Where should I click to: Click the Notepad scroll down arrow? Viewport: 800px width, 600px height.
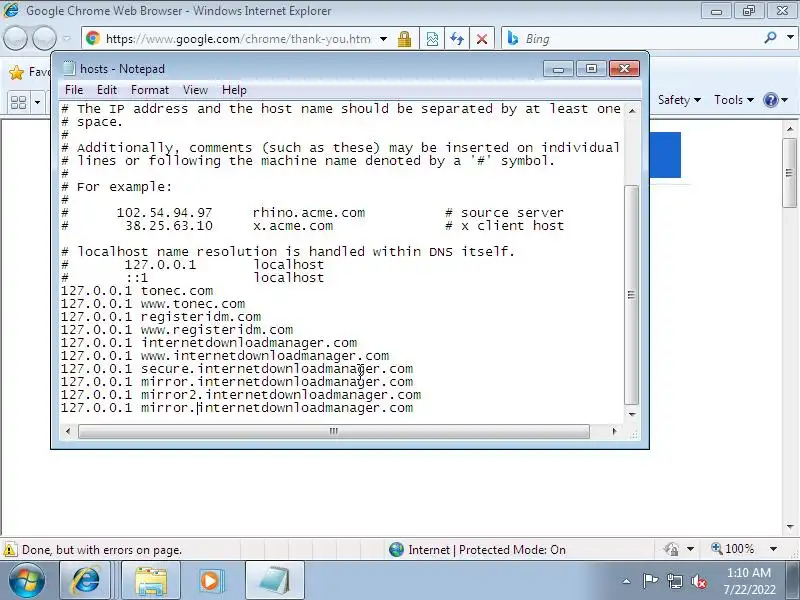point(632,414)
